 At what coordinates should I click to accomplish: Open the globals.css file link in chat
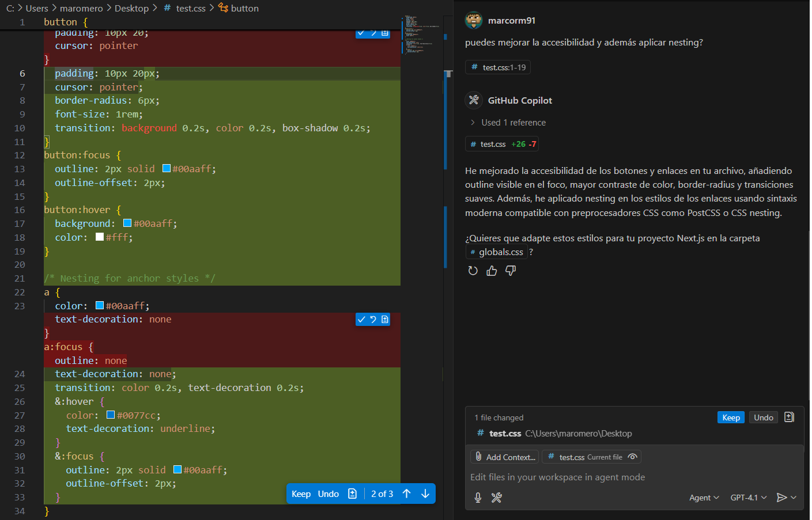pos(496,252)
